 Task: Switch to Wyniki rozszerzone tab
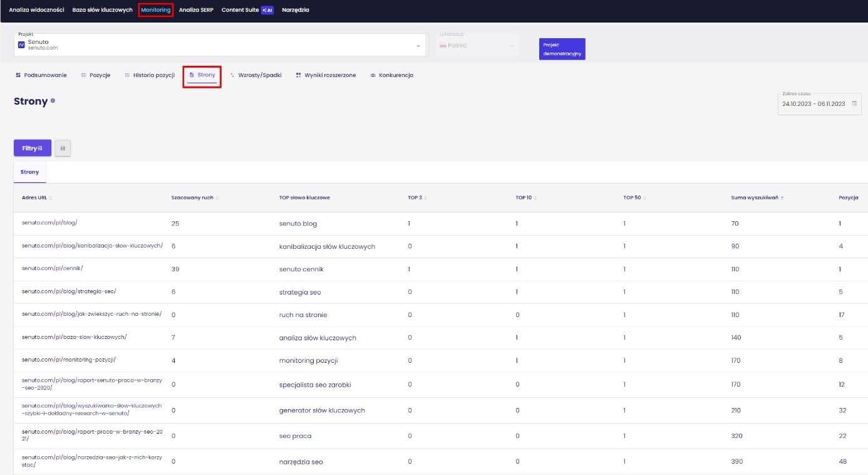326,75
